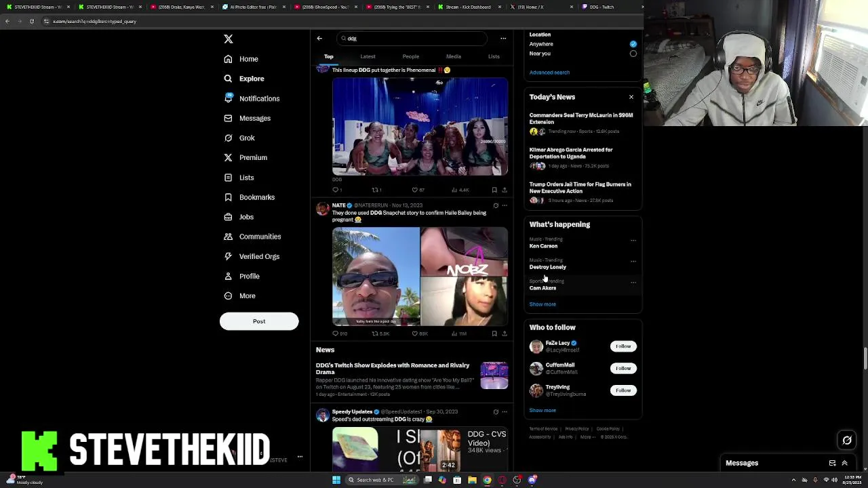This screenshot has height=488, width=868.
Task: Click the ddg search input field
Action: [412, 39]
